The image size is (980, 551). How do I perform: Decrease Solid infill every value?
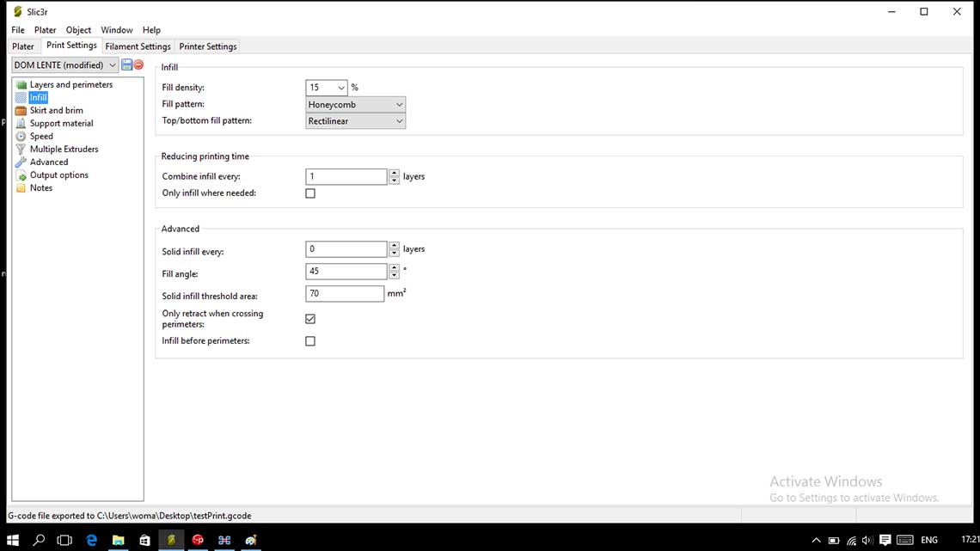pos(394,253)
